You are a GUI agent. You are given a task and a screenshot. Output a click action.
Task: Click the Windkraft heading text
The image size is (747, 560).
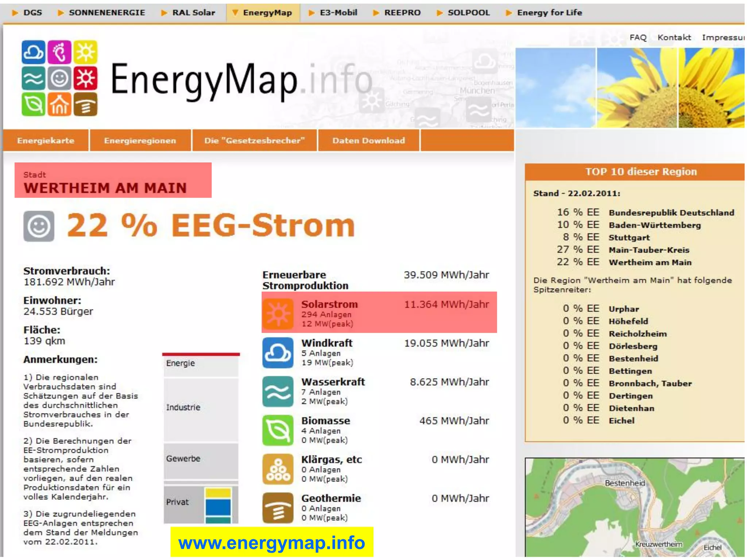[x=327, y=343]
